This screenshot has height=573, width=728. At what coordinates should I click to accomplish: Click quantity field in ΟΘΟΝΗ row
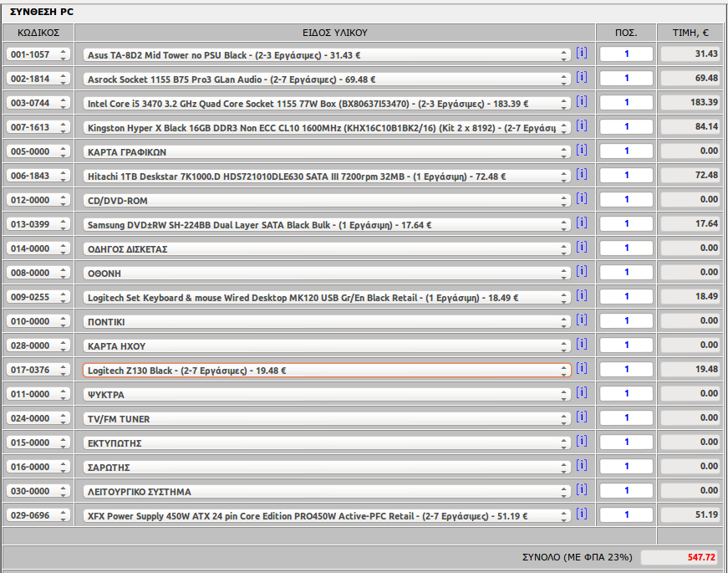click(x=626, y=272)
